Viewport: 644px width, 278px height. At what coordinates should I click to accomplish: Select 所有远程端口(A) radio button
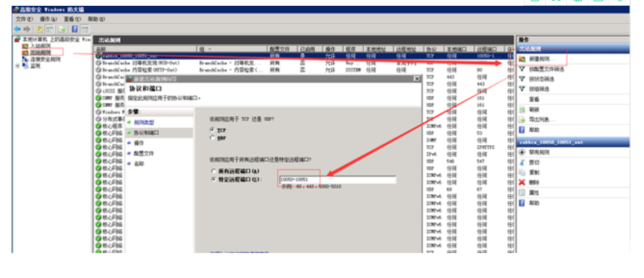[x=213, y=171]
